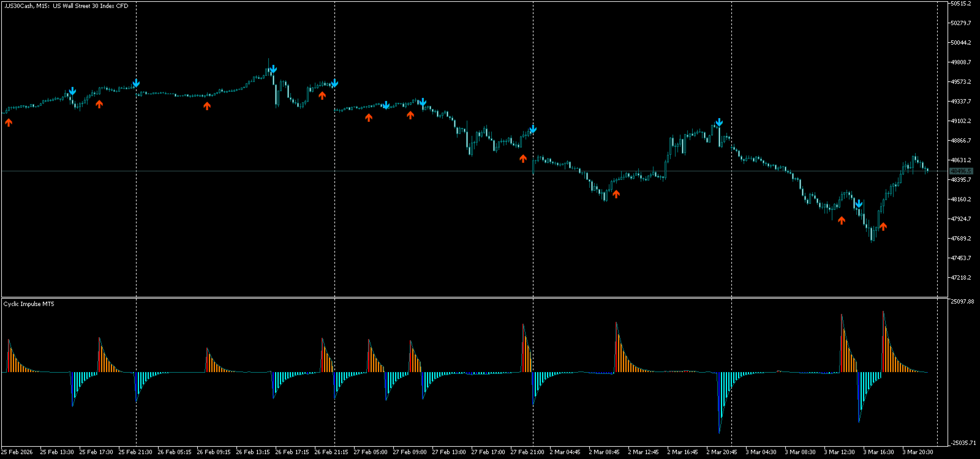Select the 47453.7 price scale label

961,258
